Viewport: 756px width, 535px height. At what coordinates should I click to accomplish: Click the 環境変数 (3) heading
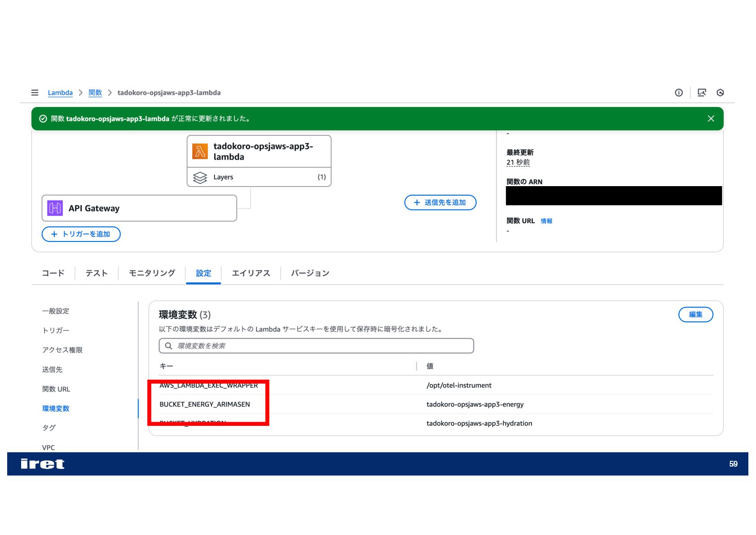click(185, 315)
